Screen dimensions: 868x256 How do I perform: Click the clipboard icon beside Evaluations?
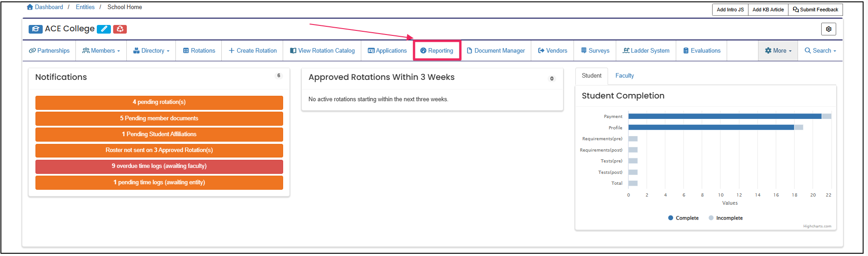click(x=686, y=51)
